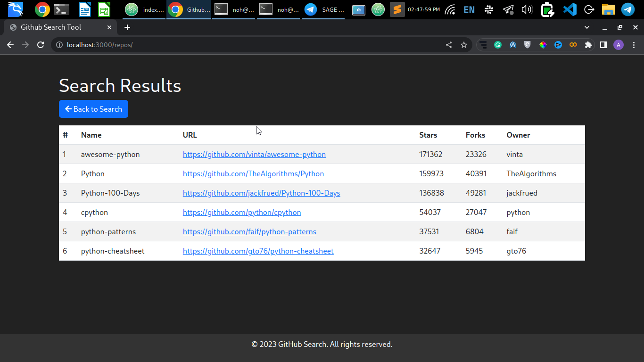Click the star count 54037
Image resolution: width=644 pixels, height=362 pixels.
(430, 212)
